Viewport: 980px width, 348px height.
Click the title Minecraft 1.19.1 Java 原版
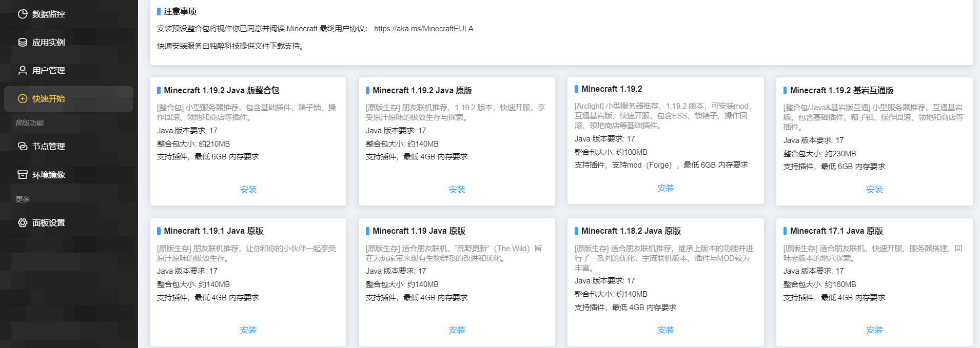click(x=214, y=231)
